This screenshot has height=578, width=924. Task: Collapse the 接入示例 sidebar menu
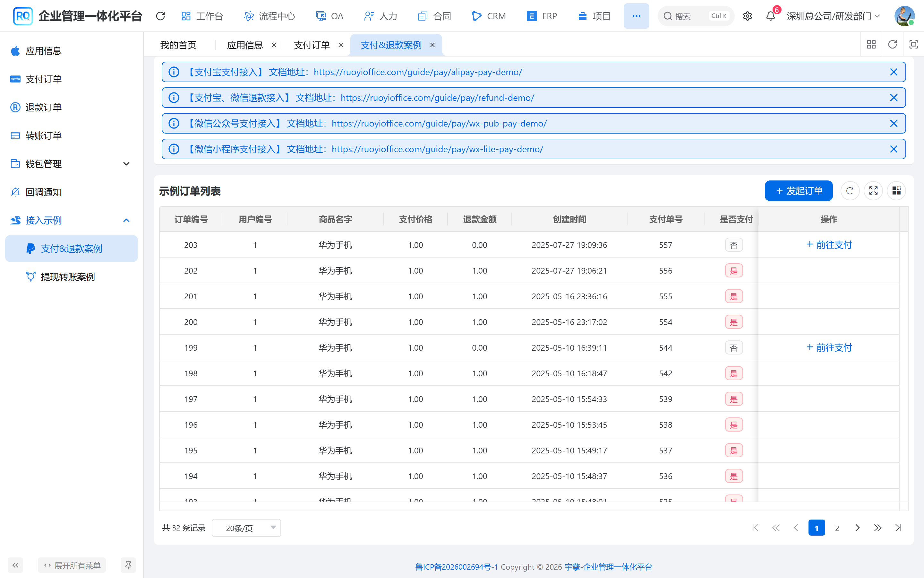72,221
